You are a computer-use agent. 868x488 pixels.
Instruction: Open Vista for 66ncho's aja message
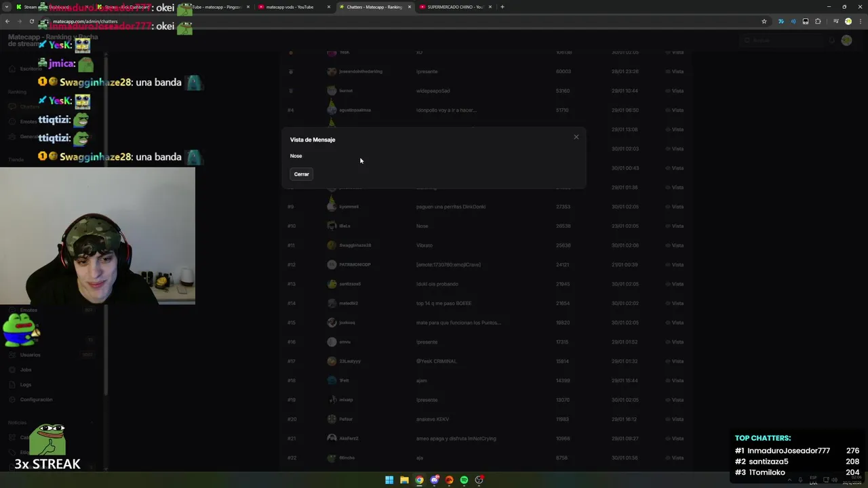(x=674, y=457)
